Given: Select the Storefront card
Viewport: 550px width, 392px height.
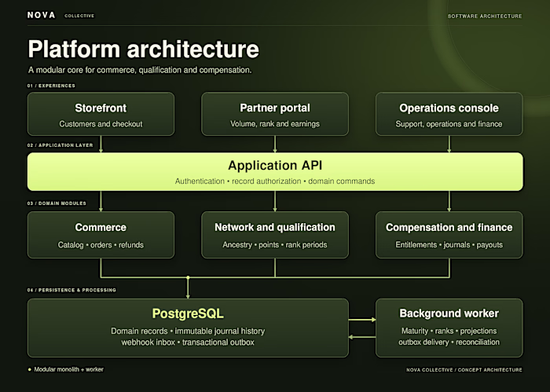Looking at the screenshot, I should [x=101, y=114].
